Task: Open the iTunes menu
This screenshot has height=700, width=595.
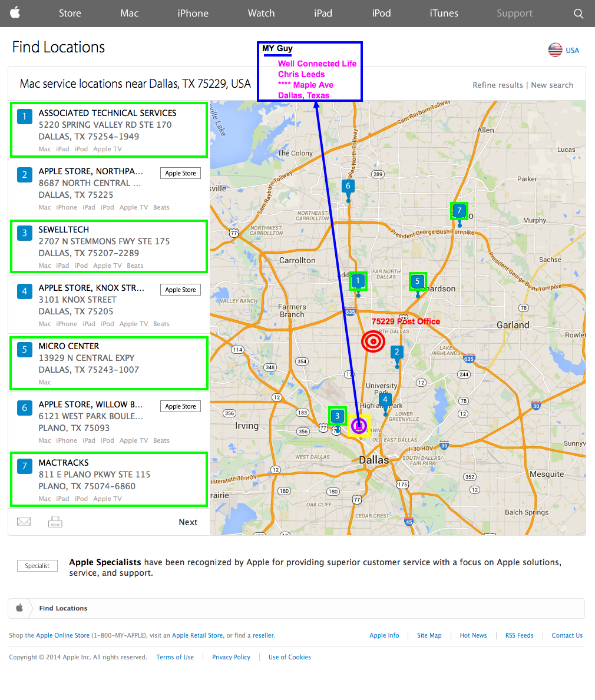Action: [x=444, y=14]
